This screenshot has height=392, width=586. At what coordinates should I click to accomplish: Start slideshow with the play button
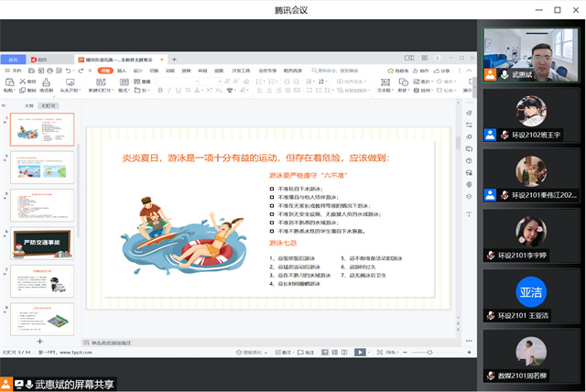(360, 352)
